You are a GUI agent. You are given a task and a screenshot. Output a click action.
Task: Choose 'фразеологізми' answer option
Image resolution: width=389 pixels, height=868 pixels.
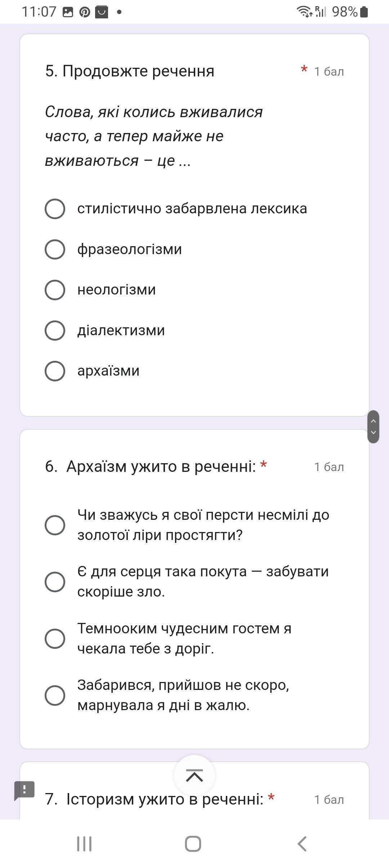pos(55,249)
